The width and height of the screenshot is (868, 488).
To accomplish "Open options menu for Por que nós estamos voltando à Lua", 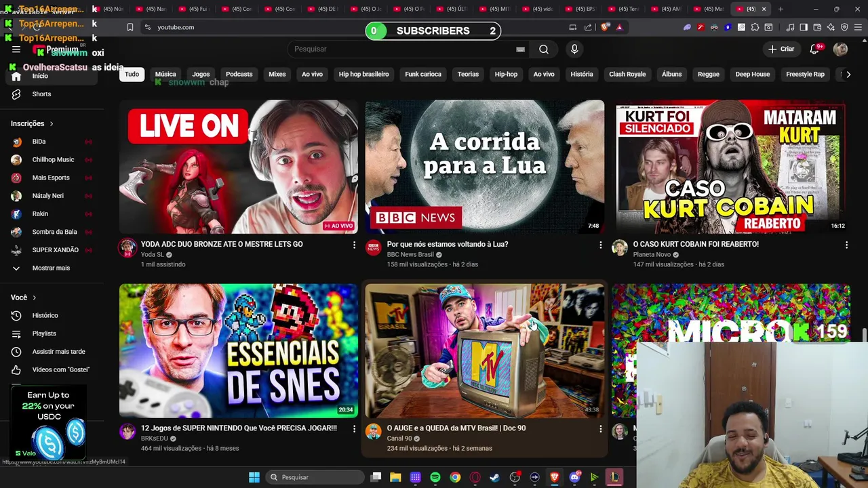I will click(x=600, y=245).
